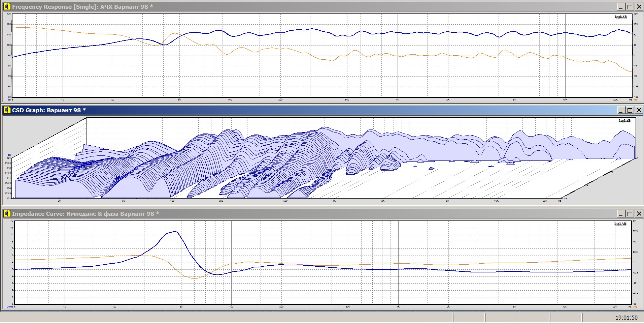
Task: Minimize the Frequency Response window
Action: pyautogui.click(x=621, y=7)
